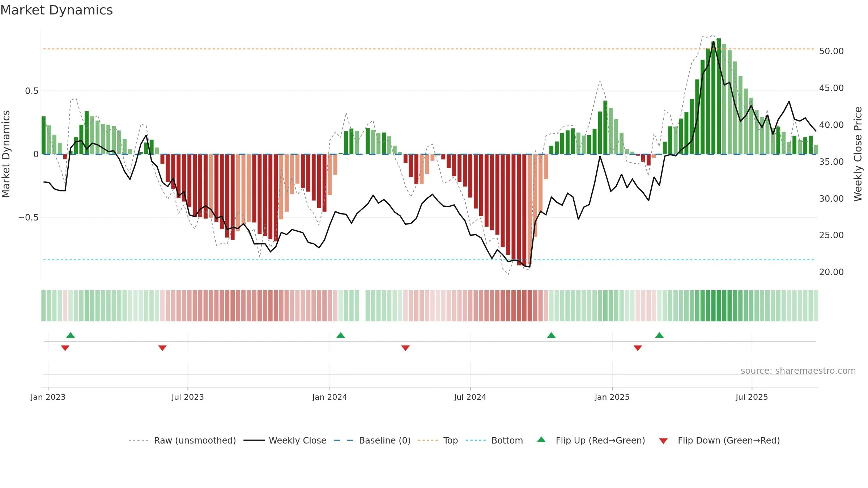Click the 45.00 price axis label

[831, 88]
